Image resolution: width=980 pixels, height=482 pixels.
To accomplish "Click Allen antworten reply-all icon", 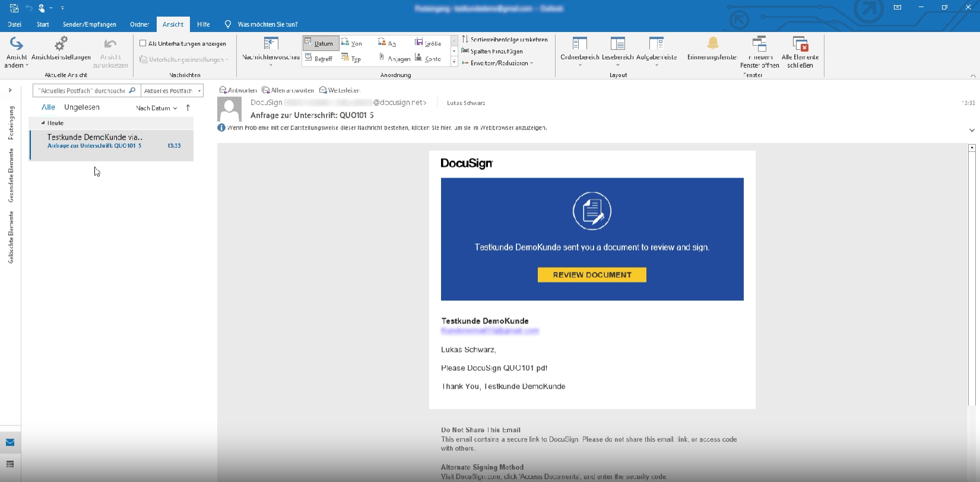I will tap(266, 90).
